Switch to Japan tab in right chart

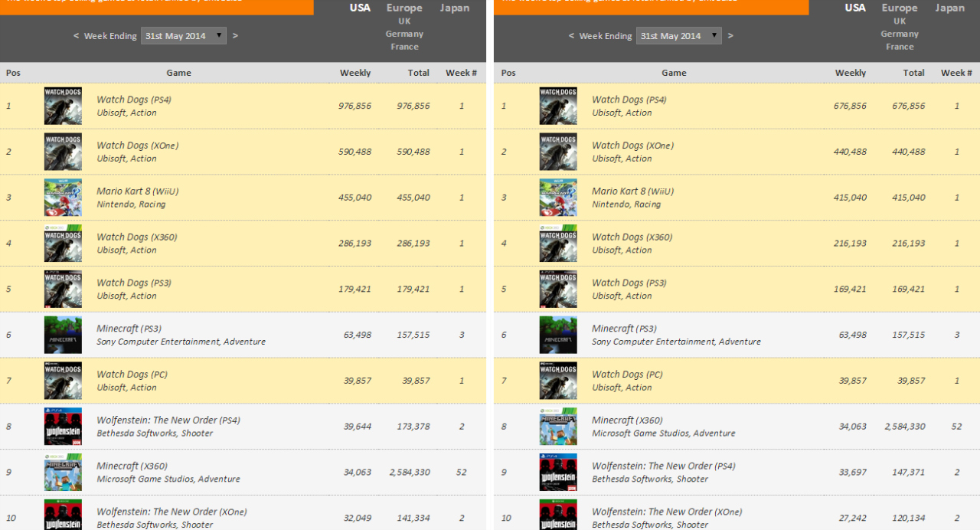(x=949, y=8)
